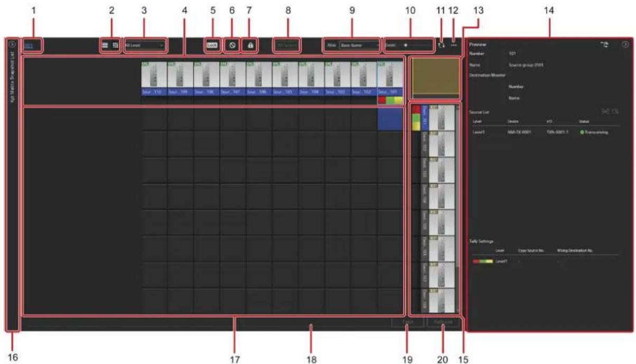Click red tally swatch beside Dest...101
This screenshot has height=364, width=636.
click(x=416, y=109)
